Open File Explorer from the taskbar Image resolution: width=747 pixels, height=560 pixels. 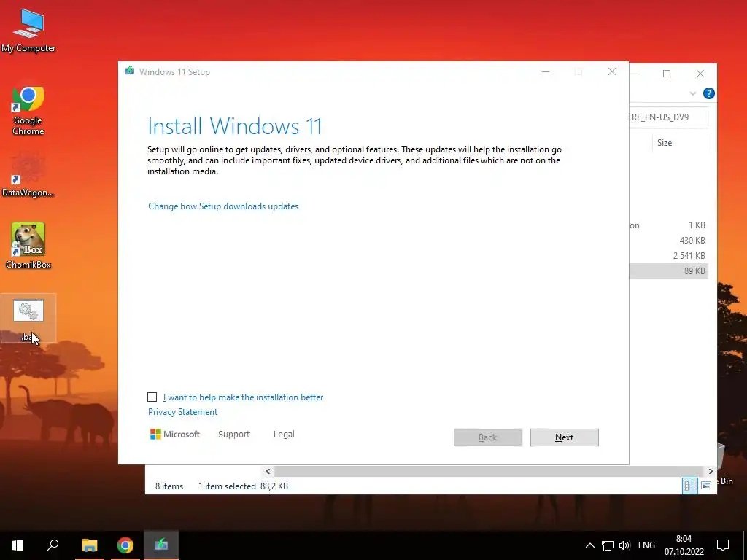click(x=89, y=545)
